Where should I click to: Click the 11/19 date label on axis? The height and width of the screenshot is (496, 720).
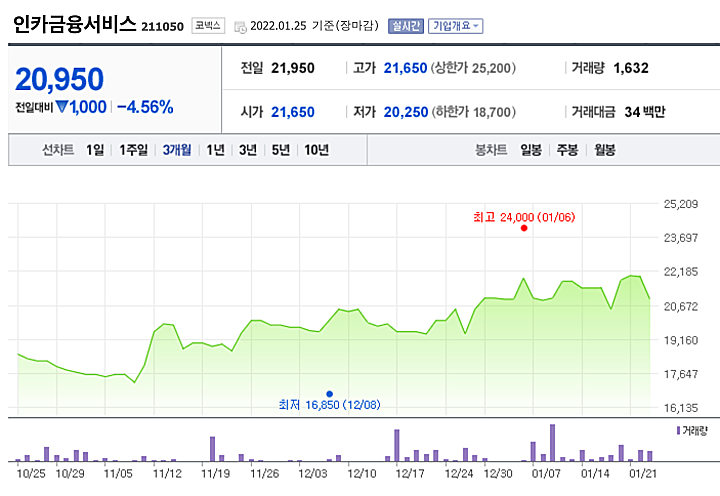[216, 473]
